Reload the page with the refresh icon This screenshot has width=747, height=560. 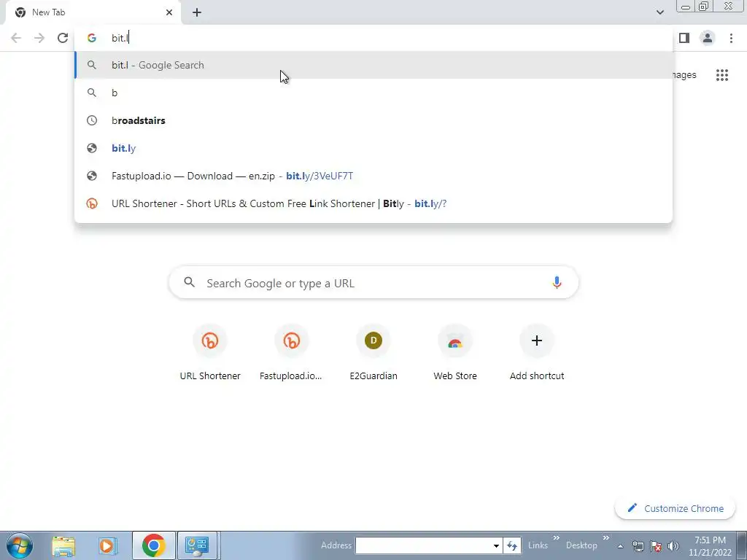(x=63, y=38)
